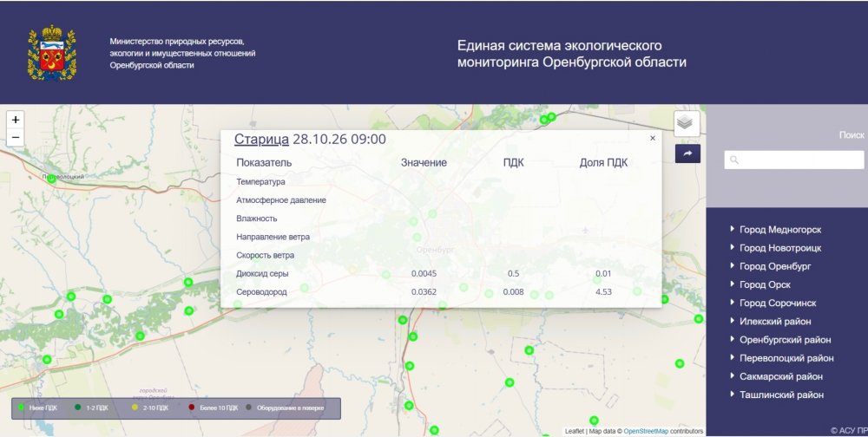Open the Старица station link
The width and height of the screenshot is (868, 437).
click(x=261, y=140)
